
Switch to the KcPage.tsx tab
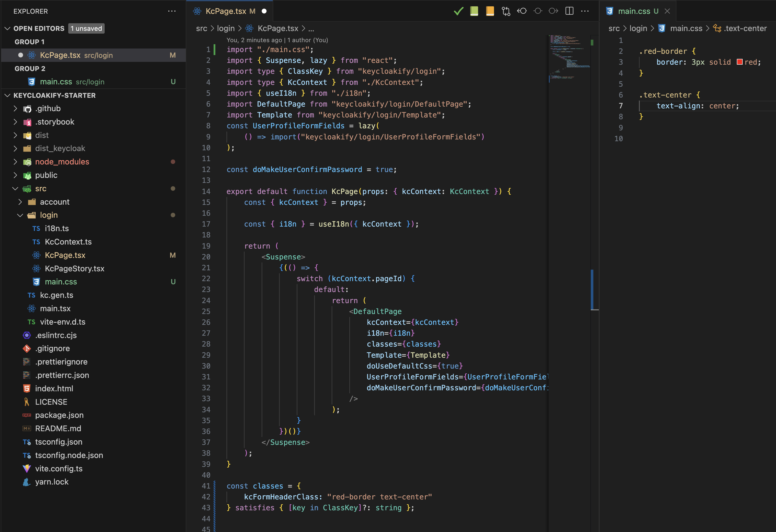tap(226, 11)
